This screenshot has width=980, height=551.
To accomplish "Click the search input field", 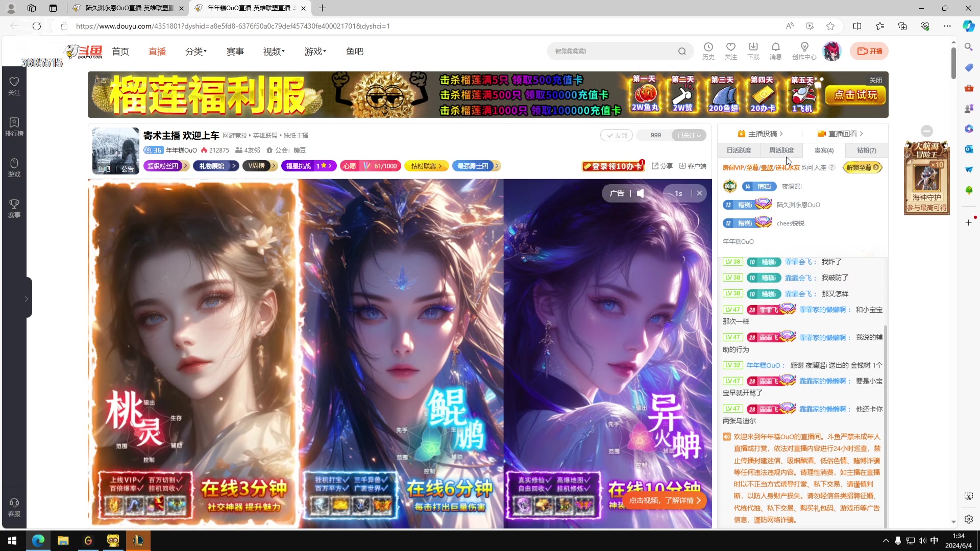I will point(612,51).
